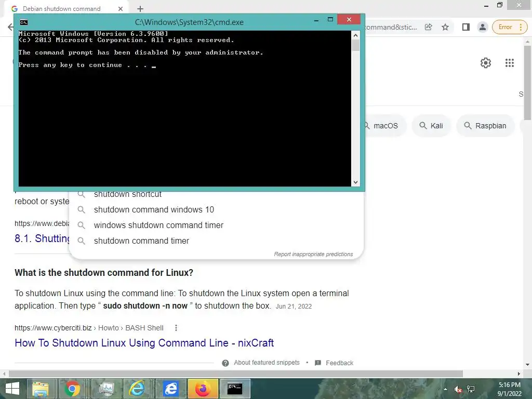Click inside the cmd console output area
Viewport: 532px width, 399px height.
(184, 109)
